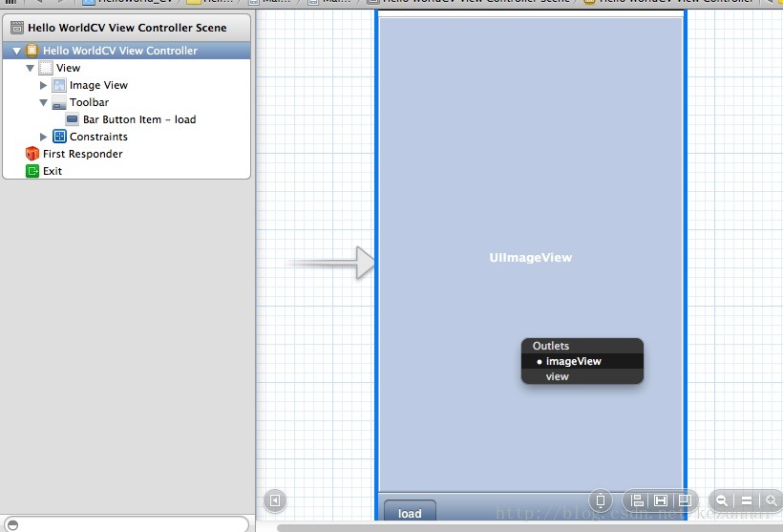783x532 pixels.
Task: Click the Image View icon in the outline
Action: (x=59, y=85)
